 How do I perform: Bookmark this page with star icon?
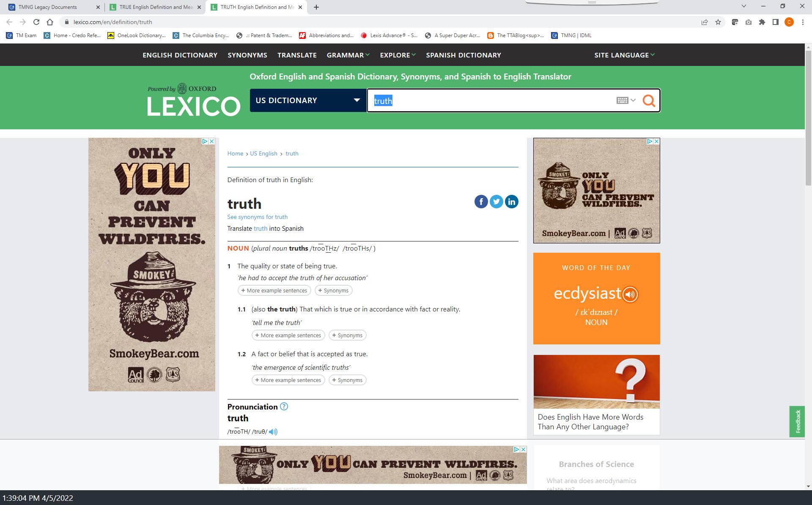click(718, 22)
